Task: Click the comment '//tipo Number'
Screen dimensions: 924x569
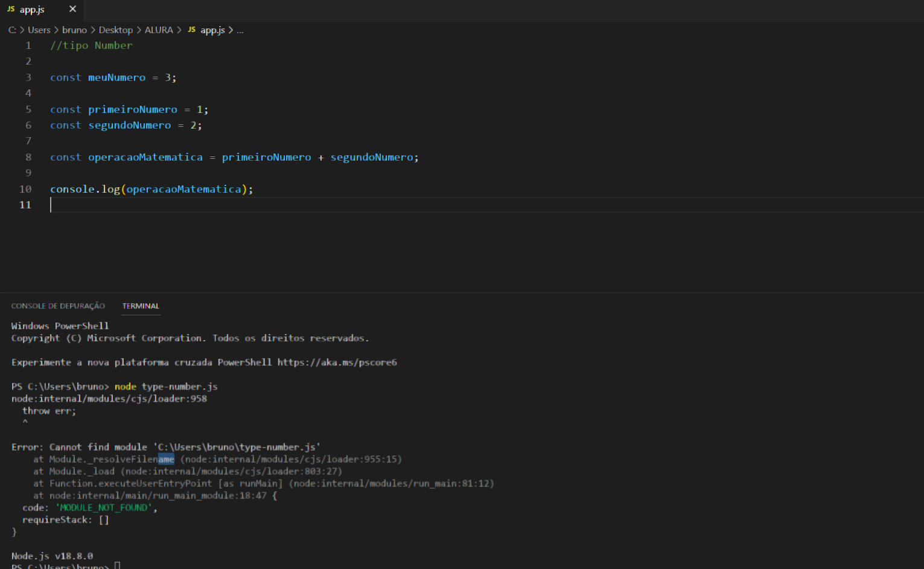Action: pyautogui.click(x=91, y=45)
